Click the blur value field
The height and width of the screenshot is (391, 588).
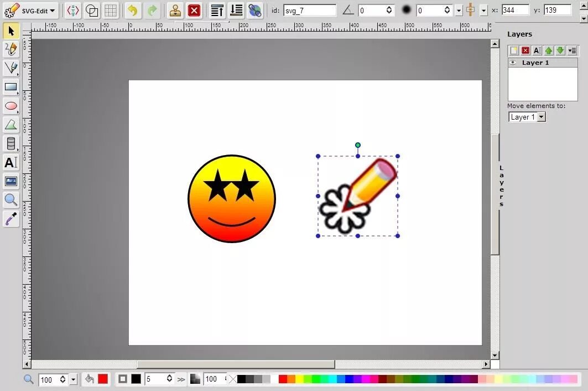429,11
